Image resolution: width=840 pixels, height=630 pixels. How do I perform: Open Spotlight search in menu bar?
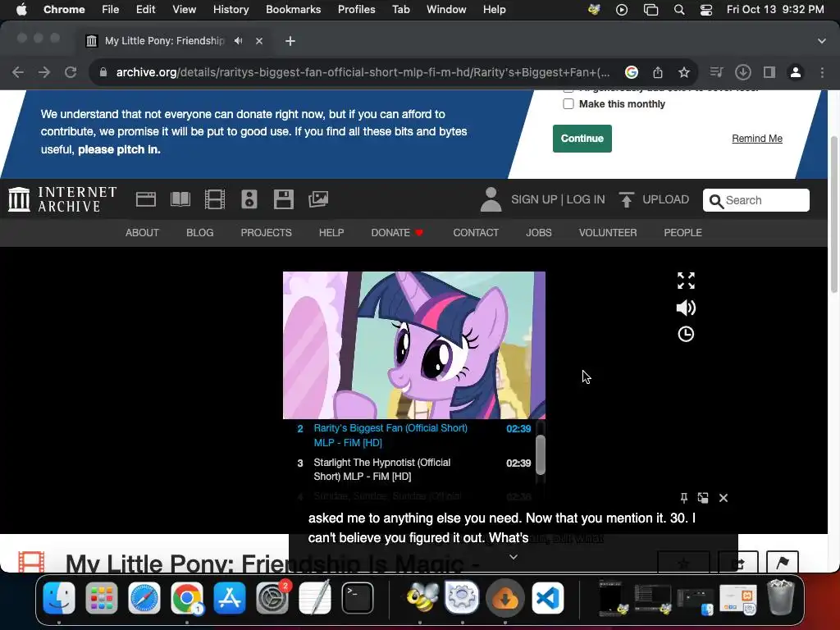(x=678, y=9)
